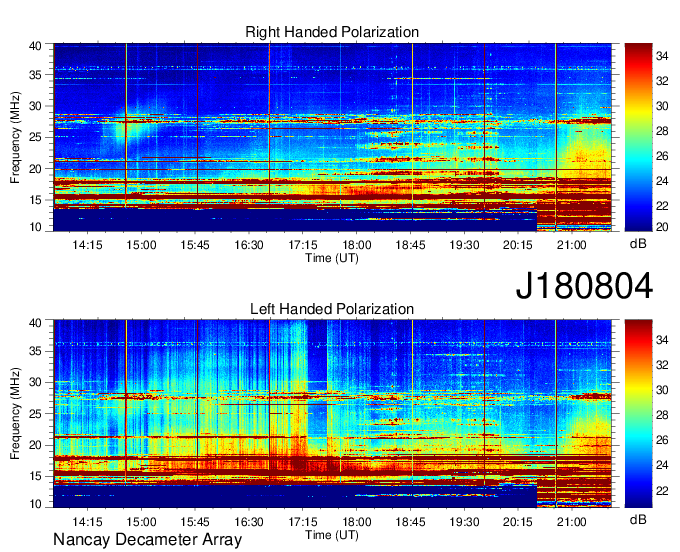Image resolution: width=680 pixels, height=552 pixels.
Task: Click the 20 dB value on Right Handed colorbar
Action: (662, 227)
